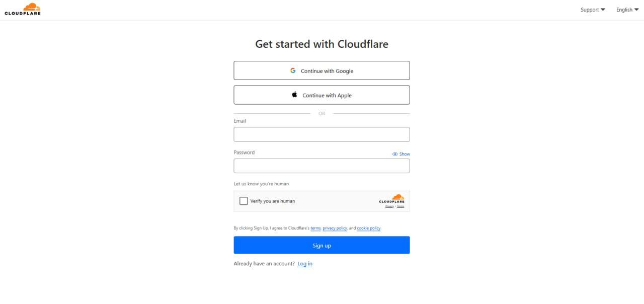Viewport: 644px width, 304px height.
Task: Open Cloudflare's terms link
Action: [315, 228]
